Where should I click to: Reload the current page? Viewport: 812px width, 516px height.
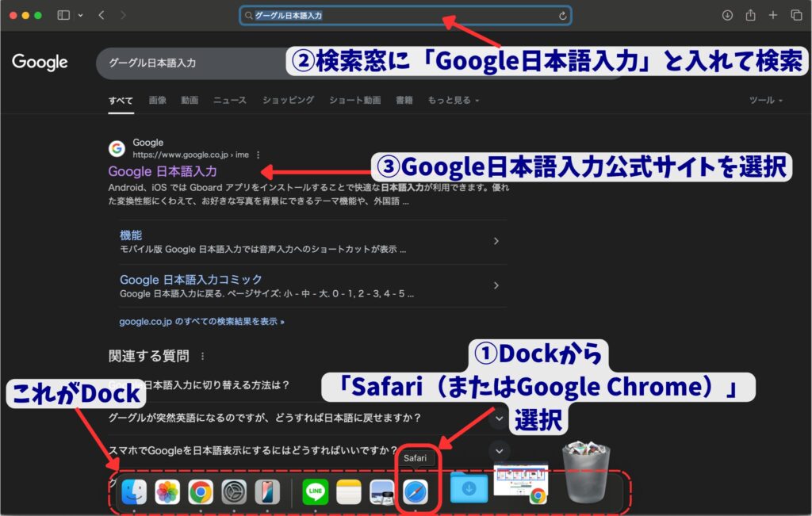[562, 16]
